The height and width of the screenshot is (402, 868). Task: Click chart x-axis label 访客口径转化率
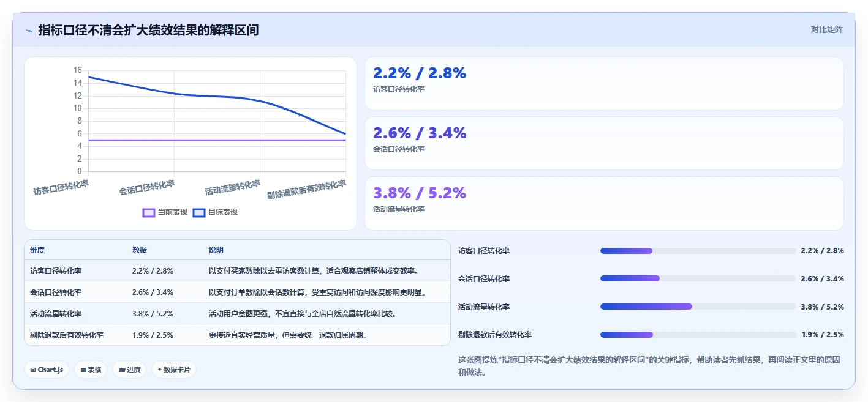click(x=61, y=187)
